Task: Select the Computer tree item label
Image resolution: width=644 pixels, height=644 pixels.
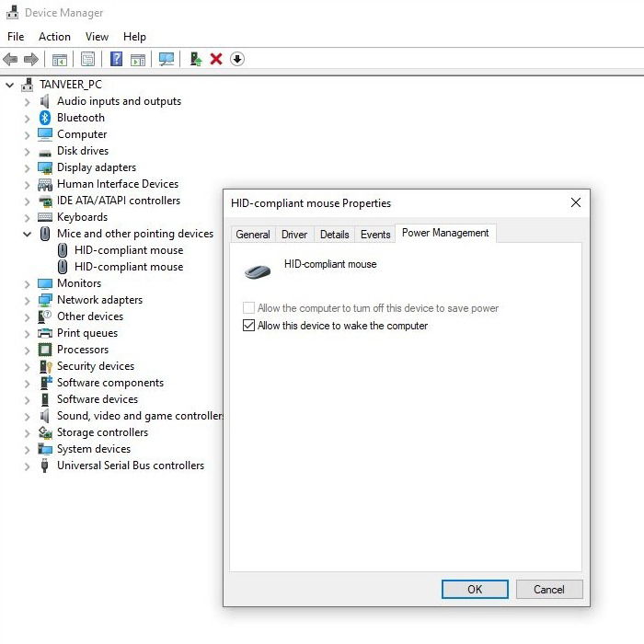Action: pyautogui.click(x=82, y=134)
